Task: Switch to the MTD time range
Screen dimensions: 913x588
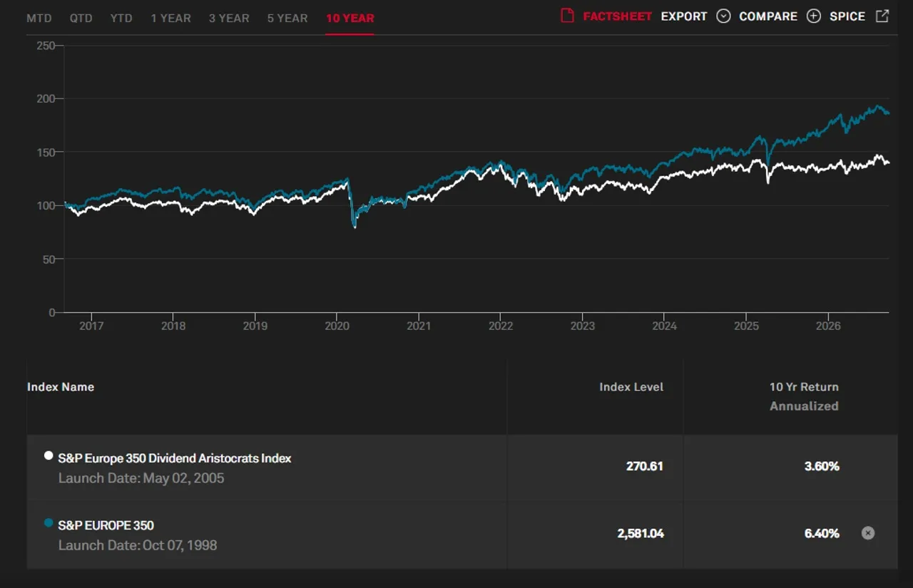Action: point(39,19)
